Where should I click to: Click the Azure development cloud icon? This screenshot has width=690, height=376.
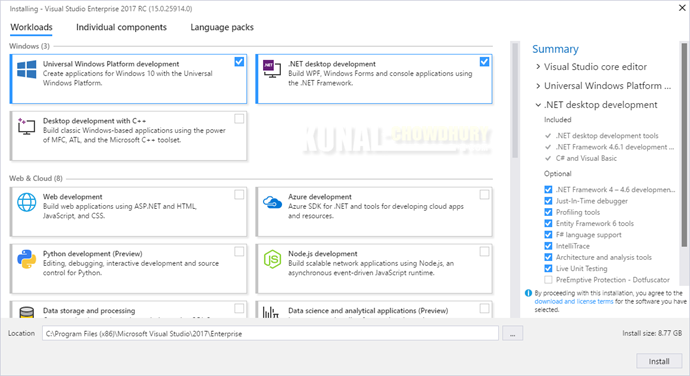[x=272, y=202]
